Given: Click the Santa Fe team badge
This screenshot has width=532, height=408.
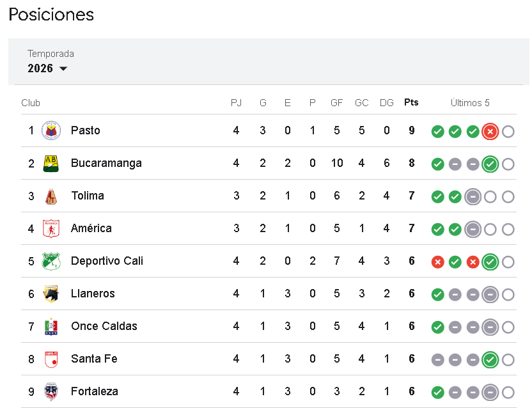Looking at the screenshot, I should coord(51,359).
